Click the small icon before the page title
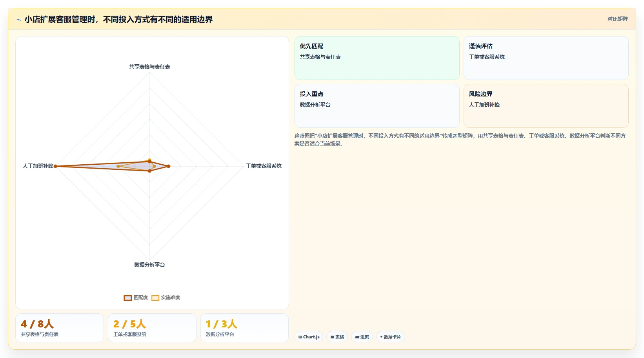 point(18,20)
